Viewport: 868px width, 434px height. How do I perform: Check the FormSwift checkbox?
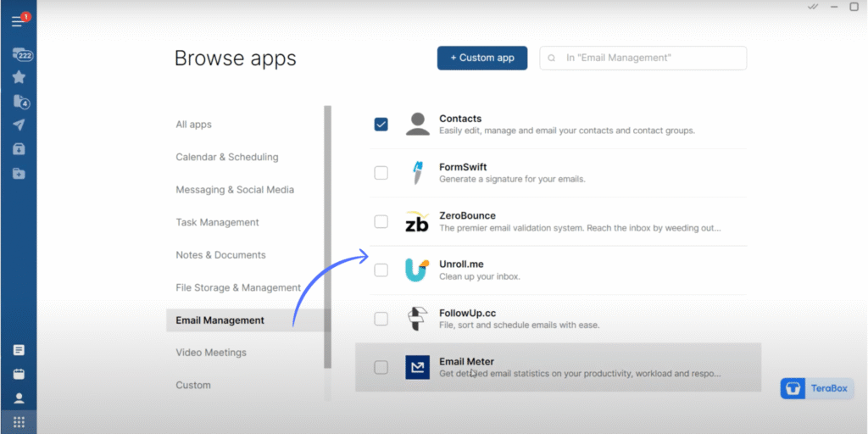click(381, 173)
